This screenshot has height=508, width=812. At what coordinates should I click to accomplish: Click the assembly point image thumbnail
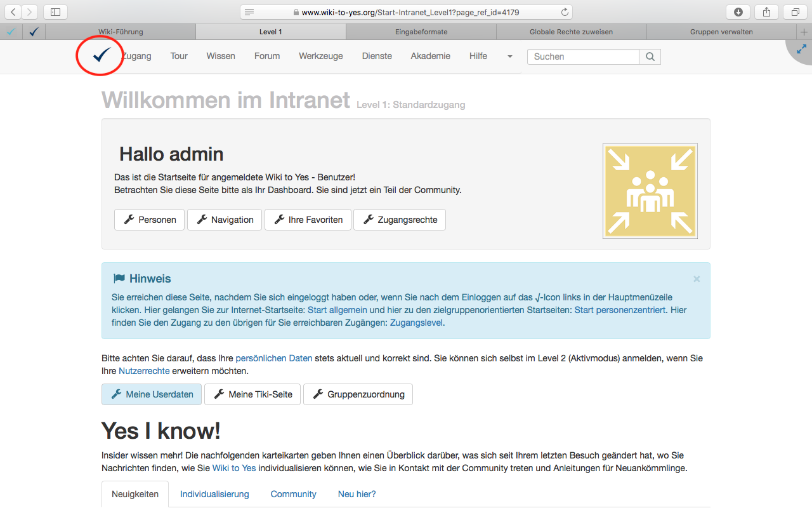650,191
